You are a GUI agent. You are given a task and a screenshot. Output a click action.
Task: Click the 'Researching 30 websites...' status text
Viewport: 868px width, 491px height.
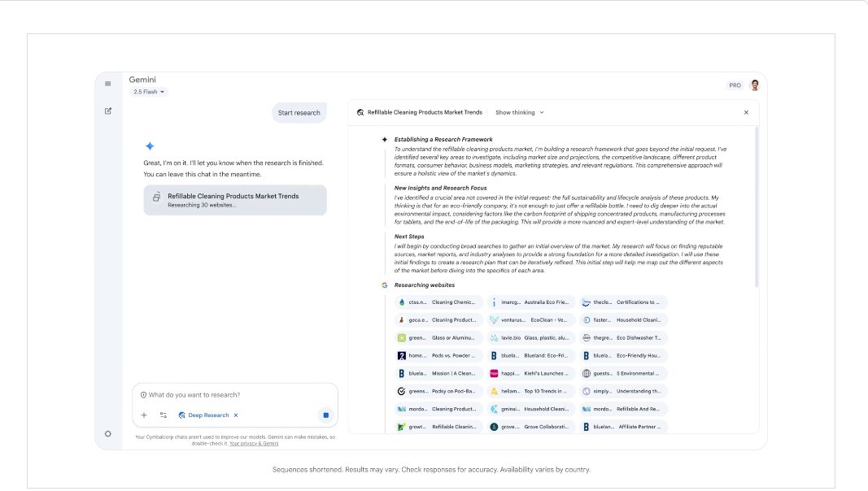point(202,205)
